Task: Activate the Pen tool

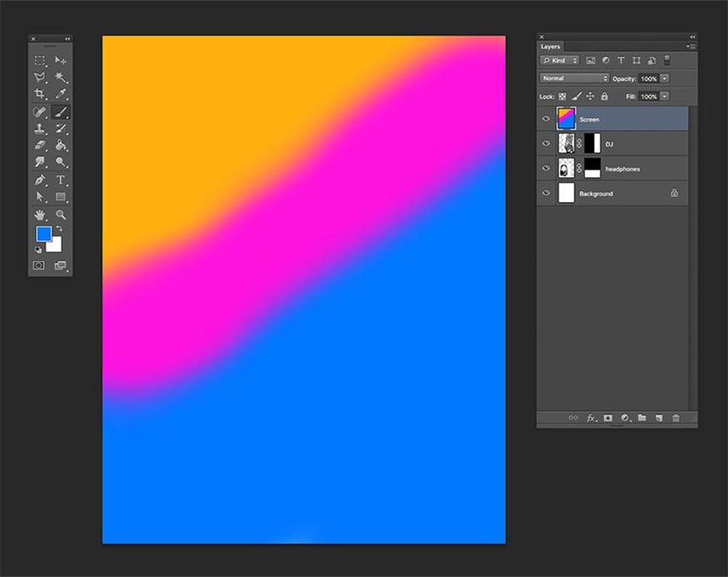Action: point(39,180)
